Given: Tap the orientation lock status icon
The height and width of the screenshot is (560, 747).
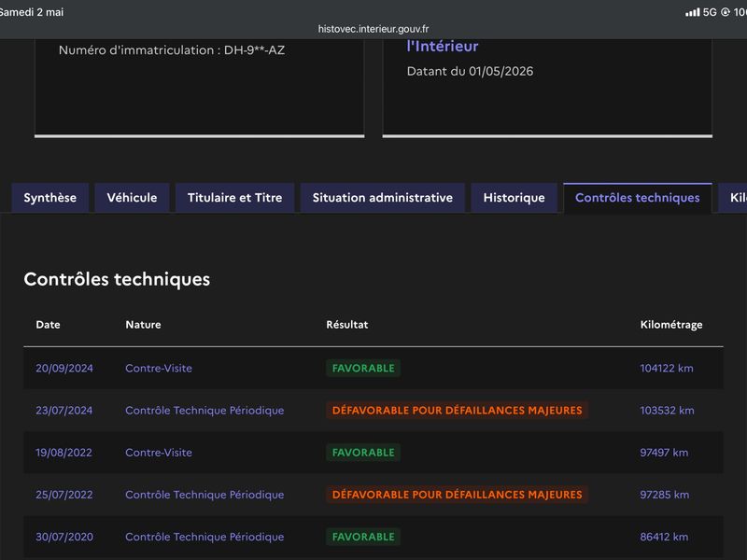Looking at the screenshot, I should (726, 12).
